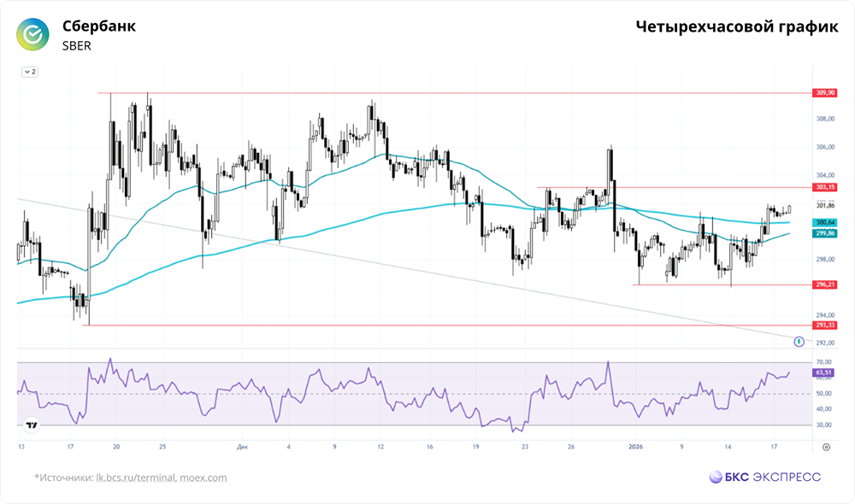The image size is (855, 504).
Task: Click the Сбербанк title text
Action: pyautogui.click(x=98, y=26)
